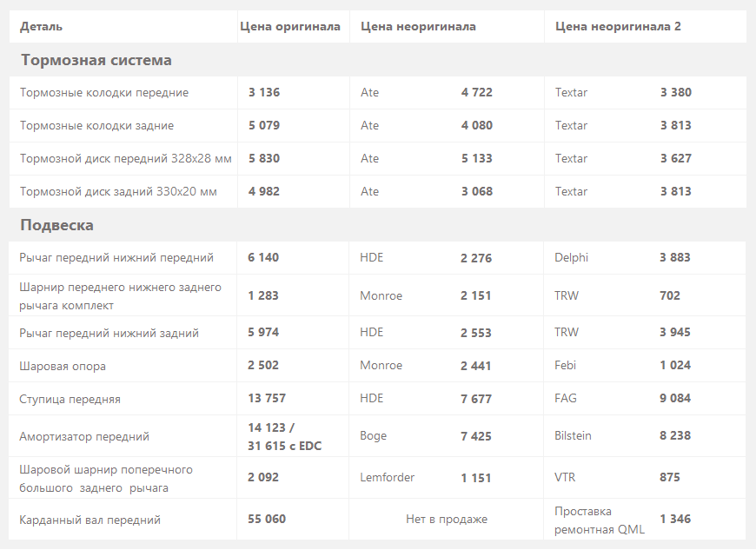
Task: Select the 'Тормозная система' section heading
Action: [x=96, y=60]
